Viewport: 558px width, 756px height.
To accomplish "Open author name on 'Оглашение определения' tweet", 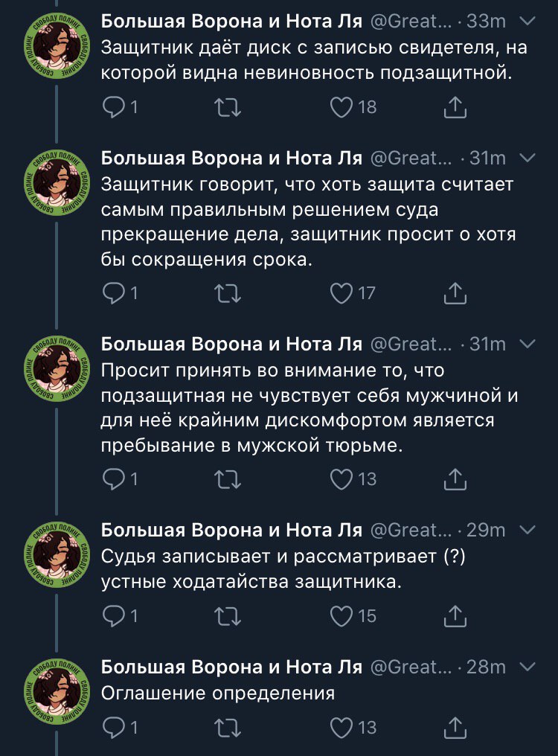I will point(231,667).
